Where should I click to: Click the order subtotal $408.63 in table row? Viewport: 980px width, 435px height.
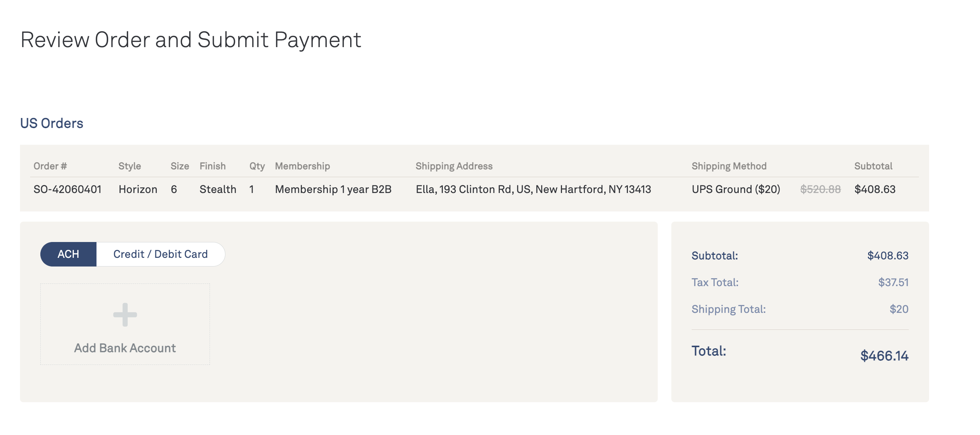(874, 189)
